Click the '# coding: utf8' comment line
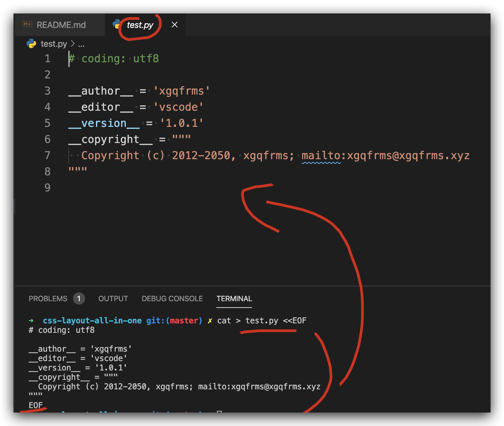The width and height of the screenshot is (504, 426). (x=114, y=59)
